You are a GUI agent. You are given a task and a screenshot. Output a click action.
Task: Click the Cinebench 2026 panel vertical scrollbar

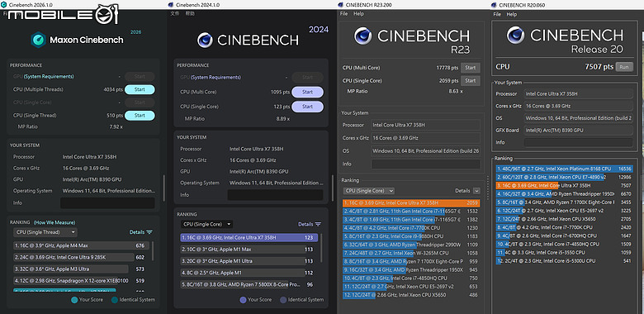(163, 188)
